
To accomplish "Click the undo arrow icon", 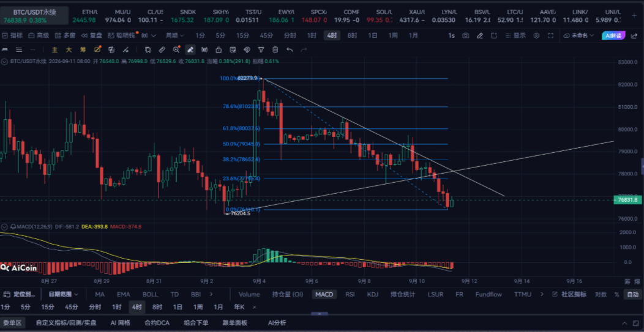I will click(x=290, y=50).
